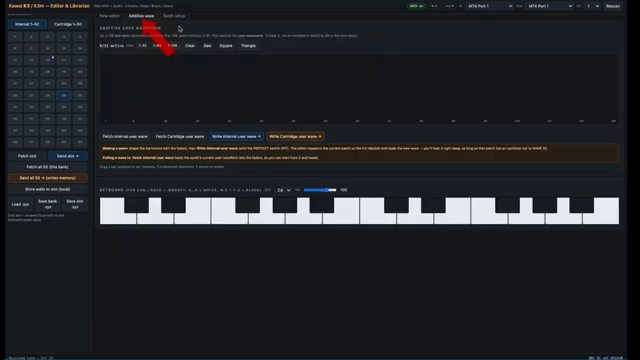Apply the Saw harmonic preset

(207, 46)
